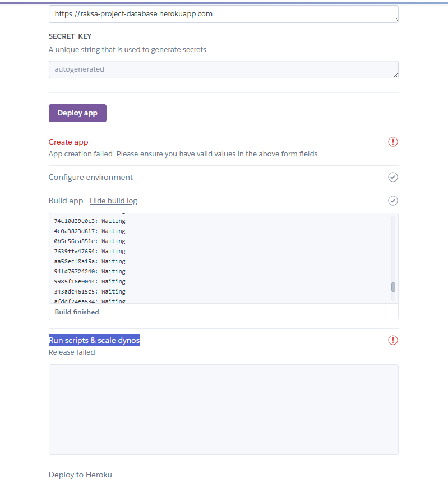Click the resize grip of the herokuapp URL field

pos(395,20)
